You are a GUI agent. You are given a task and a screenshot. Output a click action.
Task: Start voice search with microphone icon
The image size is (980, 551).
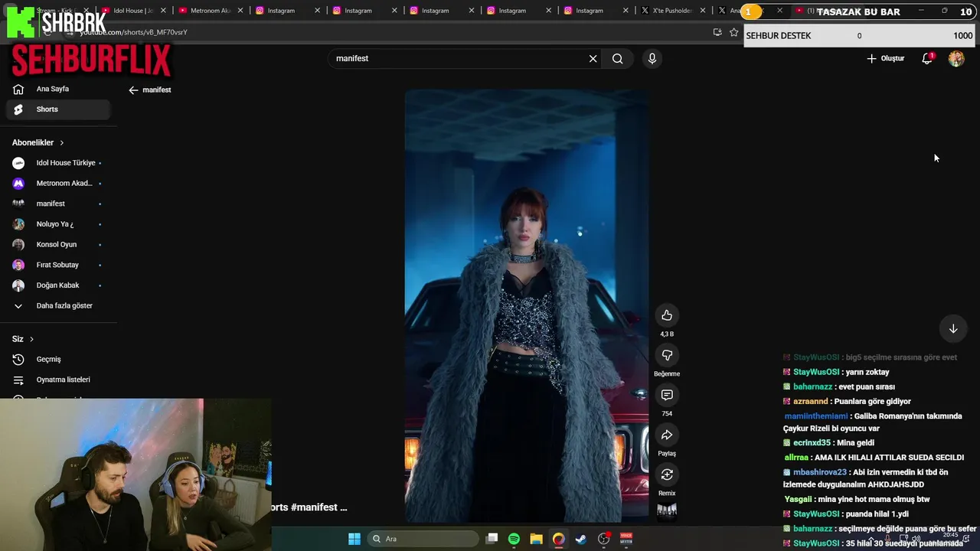pos(652,58)
